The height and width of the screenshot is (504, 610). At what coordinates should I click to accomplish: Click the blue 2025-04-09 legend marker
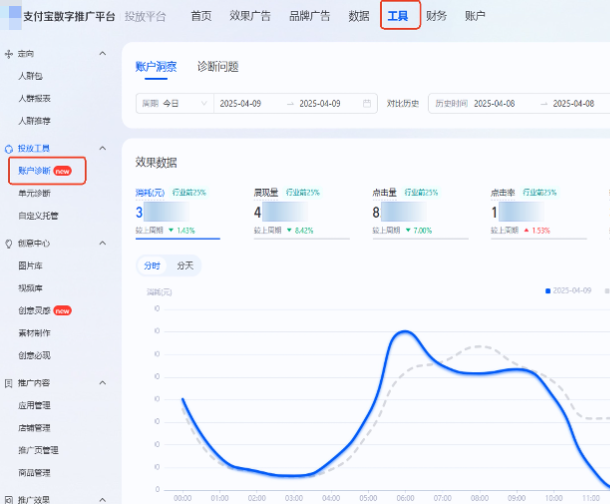(x=548, y=291)
